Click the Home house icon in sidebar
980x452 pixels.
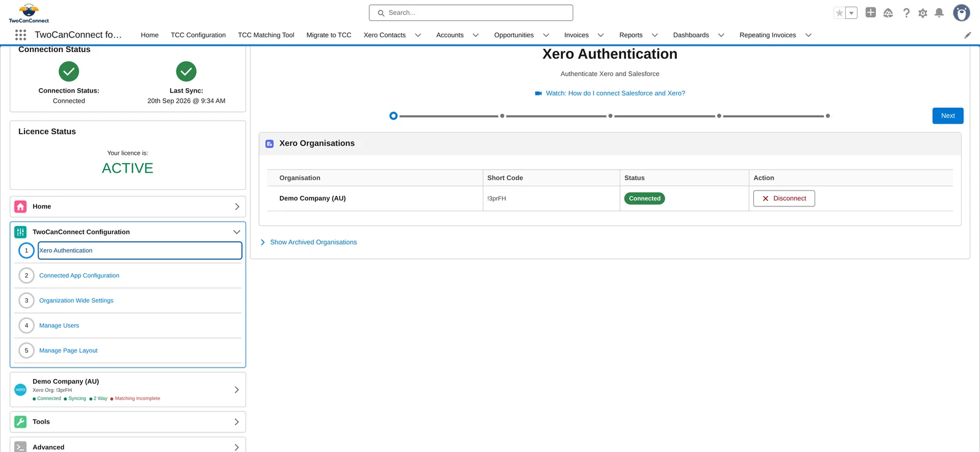[20, 206]
